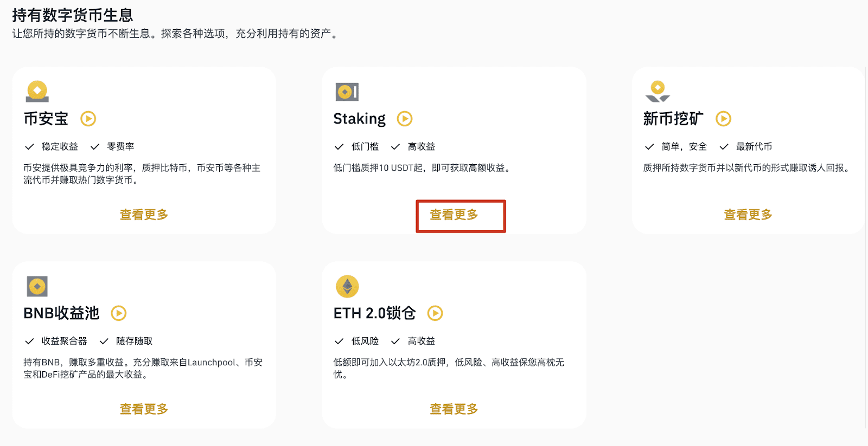Open 查看更多 under 币安宝
This screenshot has width=868, height=446.
tap(144, 215)
